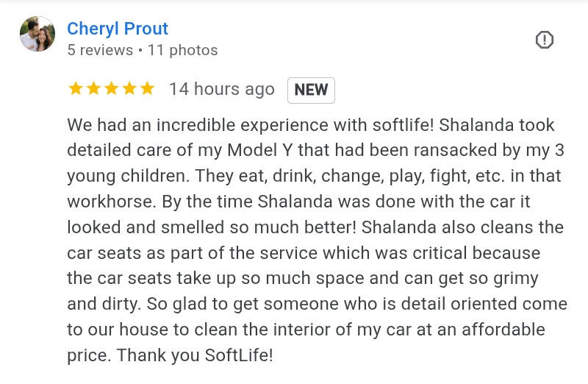This screenshot has width=588, height=384.
Task: Click the "14 hours ago" timestamp
Action: coord(221,89)
